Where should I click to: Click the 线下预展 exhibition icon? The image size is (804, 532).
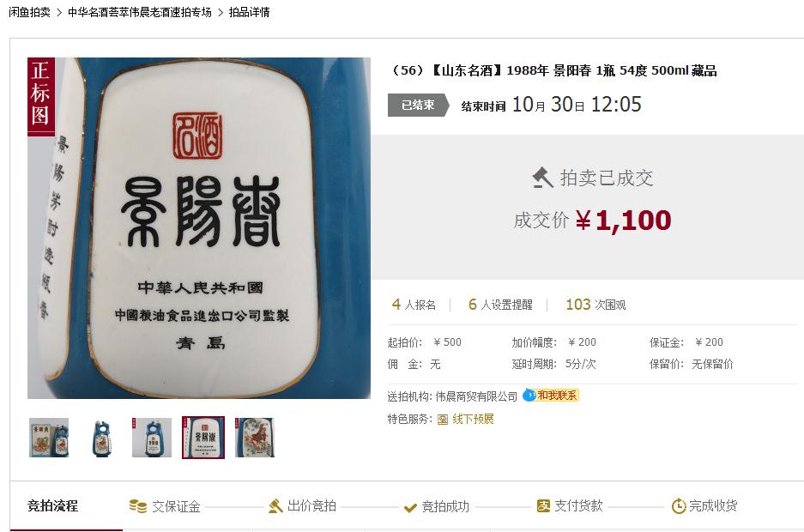[443, 420]
